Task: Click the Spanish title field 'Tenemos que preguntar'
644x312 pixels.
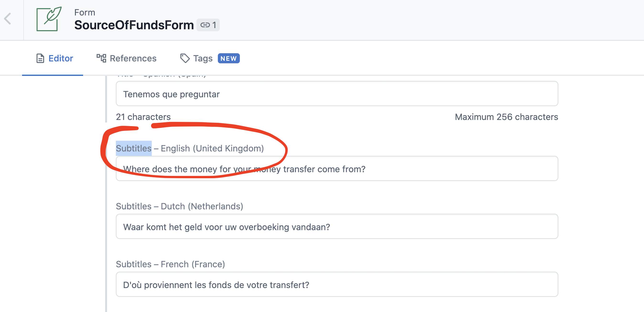Action: (x=337, y=94)
